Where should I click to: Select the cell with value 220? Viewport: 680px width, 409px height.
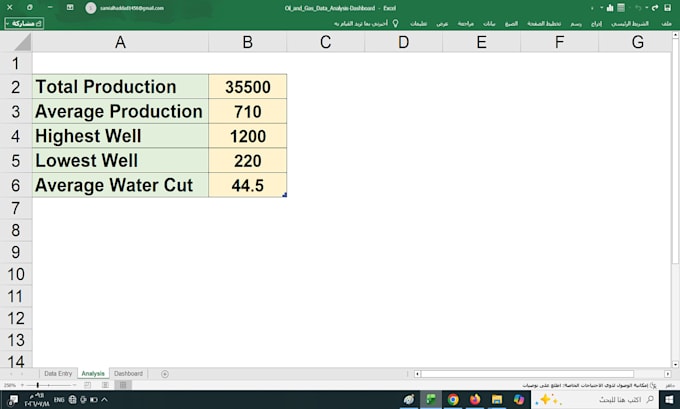tap(248, 160)
